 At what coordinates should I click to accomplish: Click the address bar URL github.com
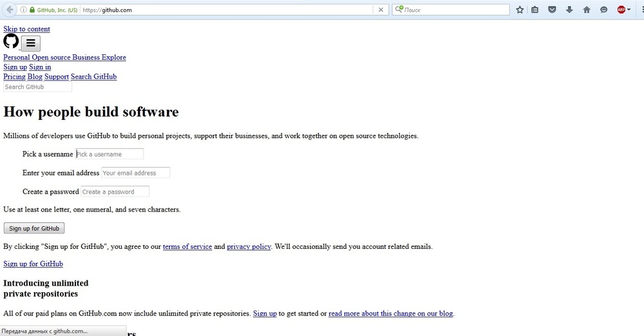(107, 10)
